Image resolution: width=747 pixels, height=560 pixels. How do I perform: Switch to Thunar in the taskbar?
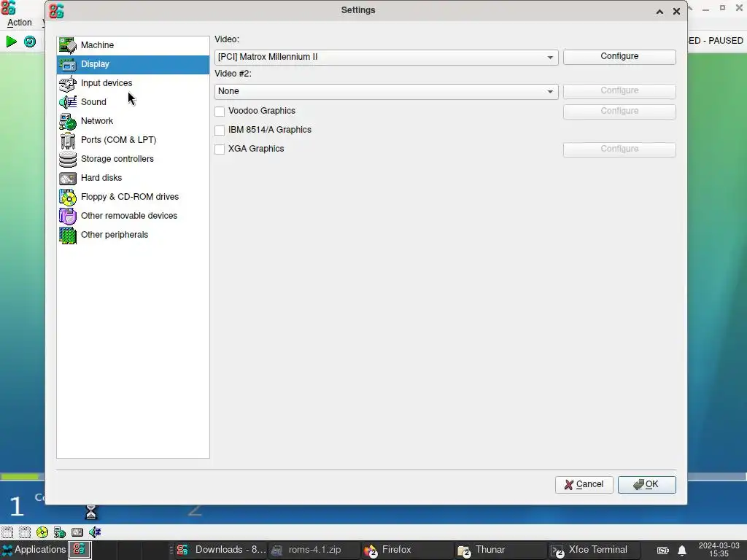(x=501, y=550)
